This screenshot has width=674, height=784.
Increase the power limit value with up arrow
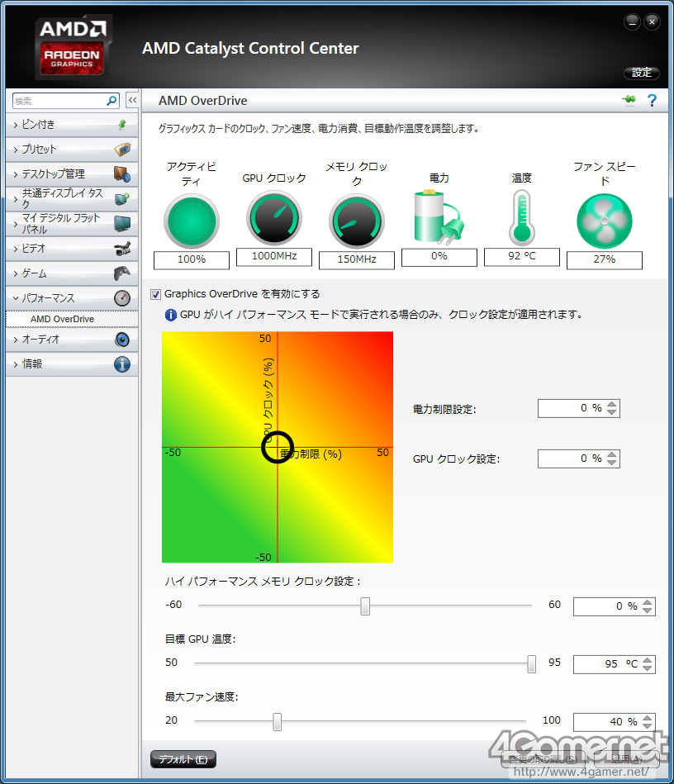pyautogui.click(x=612, y=403)
